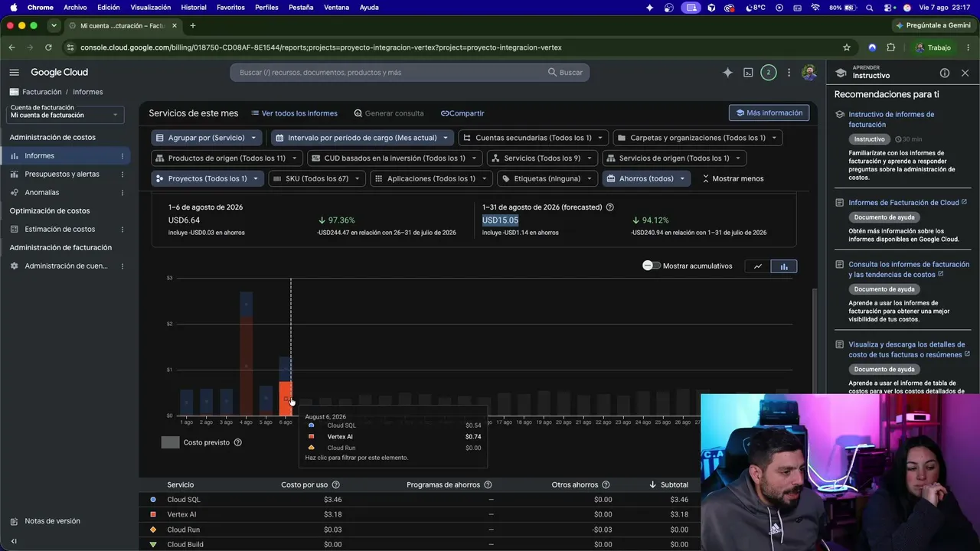Image resolution: width=980 pixels, height=551 pixels.
Task: Toggle Mostrar acumulativos switch
Action: coord(651,266)
